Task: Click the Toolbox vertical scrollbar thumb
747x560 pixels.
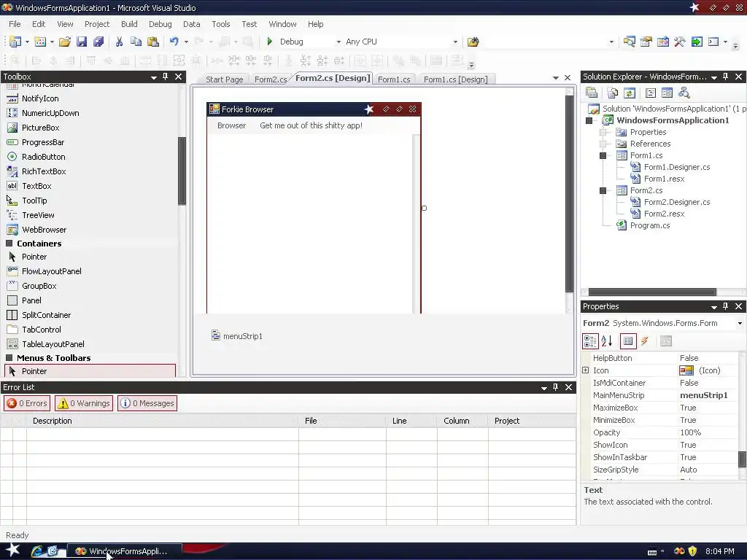Action: tap(182, 171)
